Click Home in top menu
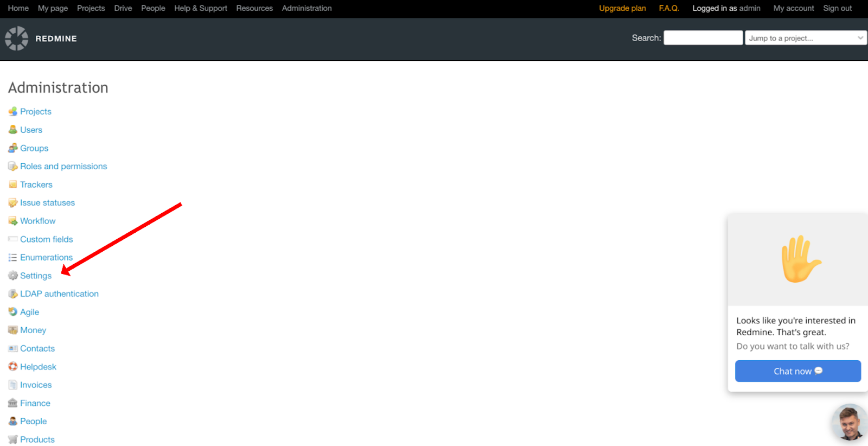The height and width of the screenshot is (446, 868). coord(18,8)
